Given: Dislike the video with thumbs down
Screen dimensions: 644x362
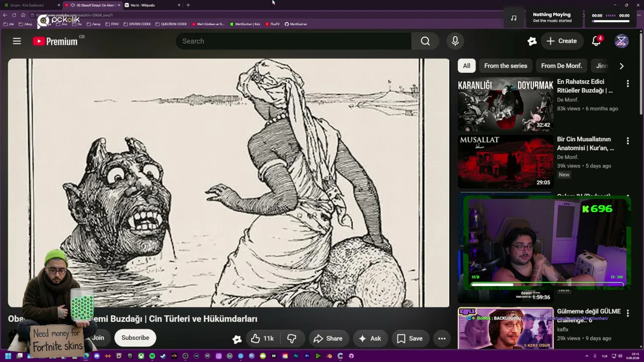Looking at the screenshot, I should (x=291, y=338).
